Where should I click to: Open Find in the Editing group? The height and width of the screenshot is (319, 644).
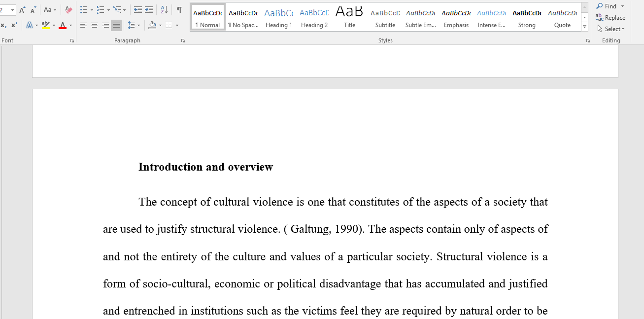coord(607,6)
